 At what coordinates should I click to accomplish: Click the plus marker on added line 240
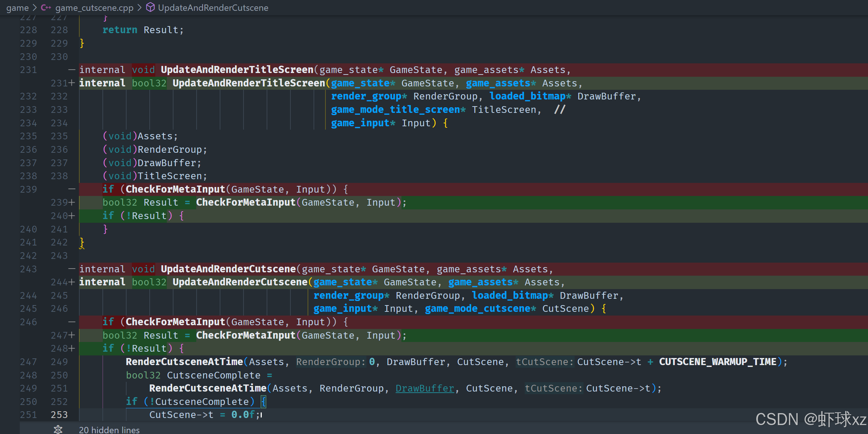71,216
